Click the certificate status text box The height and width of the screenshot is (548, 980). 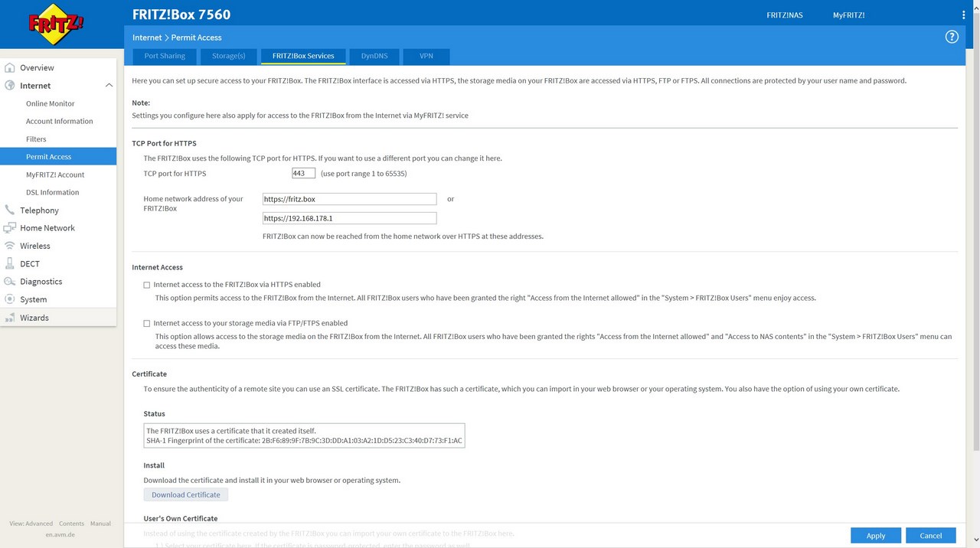[304, 435]
